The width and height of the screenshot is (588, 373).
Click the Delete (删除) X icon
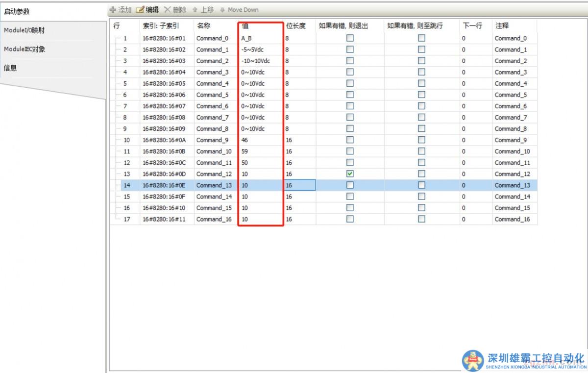(168, 10)
